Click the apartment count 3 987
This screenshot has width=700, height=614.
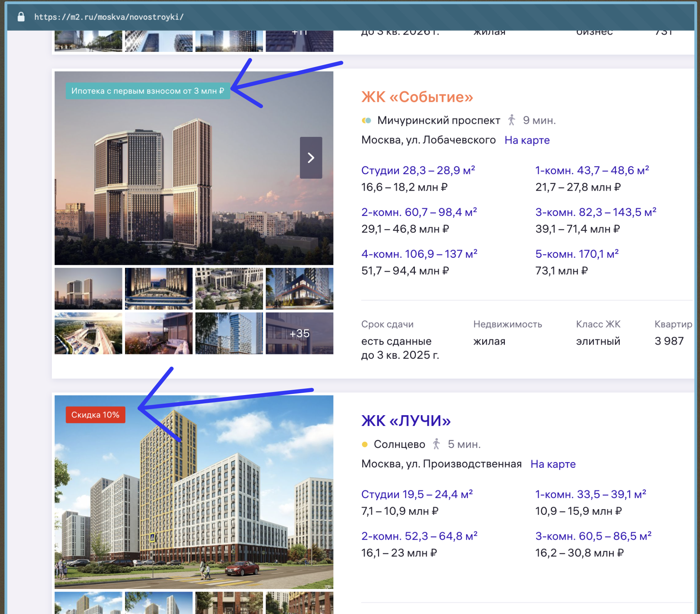[x=669, y=341]
